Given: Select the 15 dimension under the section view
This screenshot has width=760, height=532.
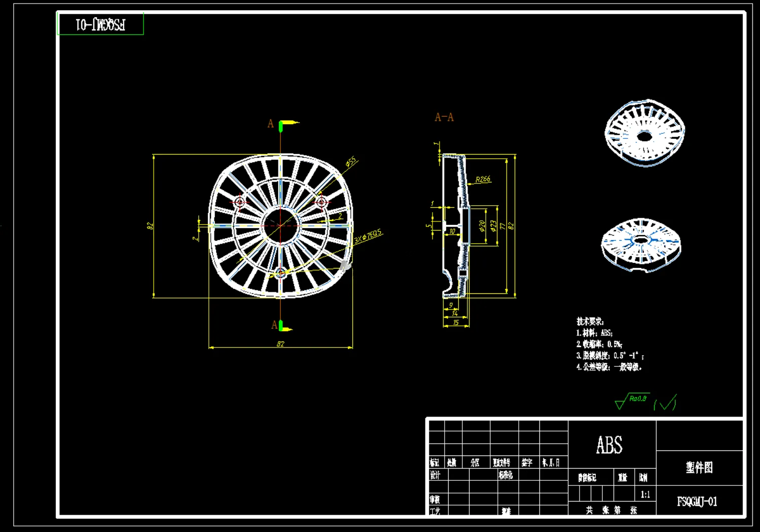Looking at the screenshot, I should [x=455, y=322].
